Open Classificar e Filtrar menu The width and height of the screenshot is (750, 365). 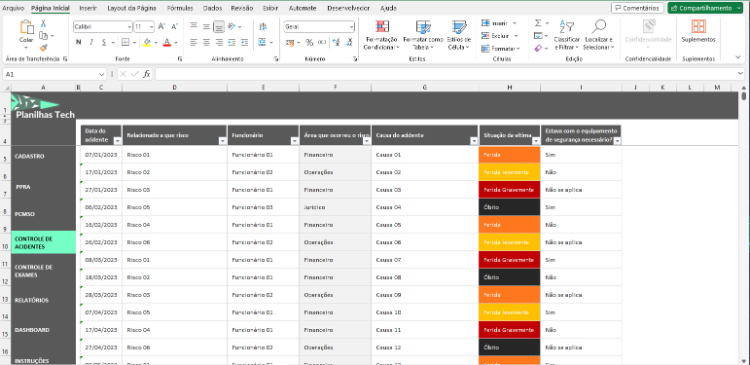pos(567,36)
